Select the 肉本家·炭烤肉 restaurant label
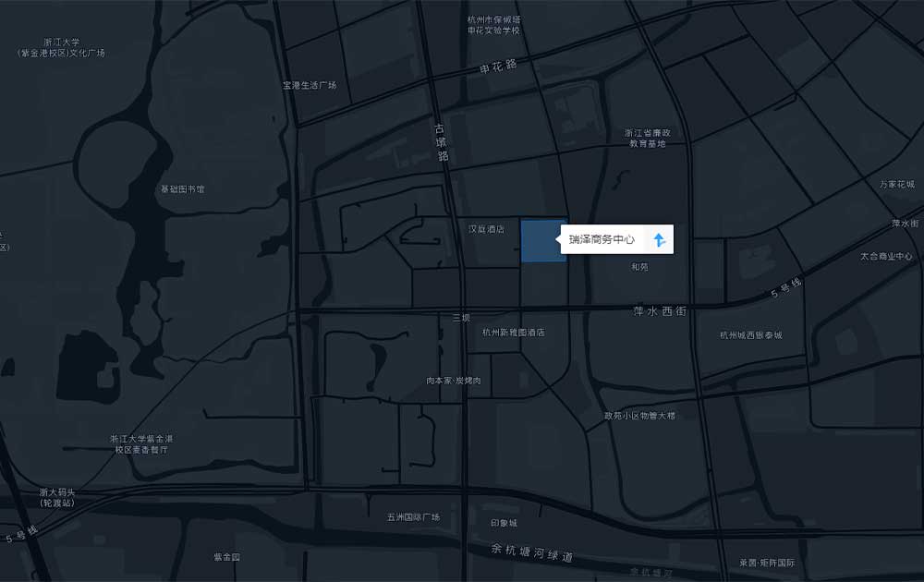 [453, 381]
